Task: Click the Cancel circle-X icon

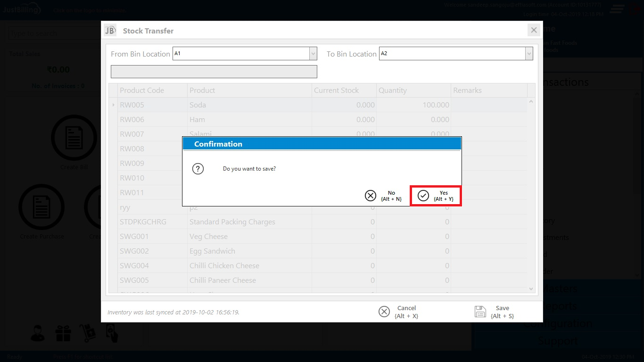Action: tap(384, 312)
